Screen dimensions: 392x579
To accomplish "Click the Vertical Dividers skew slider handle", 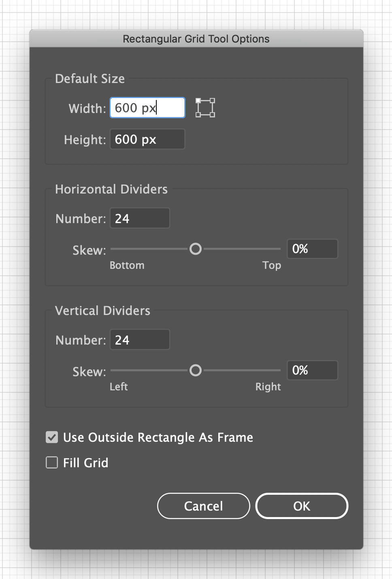I will click(x=196, y=370).
